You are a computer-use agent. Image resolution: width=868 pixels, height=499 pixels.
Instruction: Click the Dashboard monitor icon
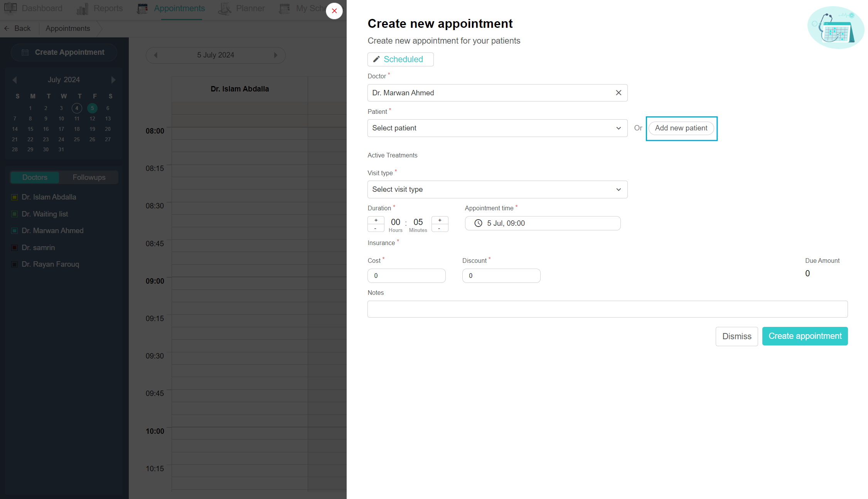(11, 8)
